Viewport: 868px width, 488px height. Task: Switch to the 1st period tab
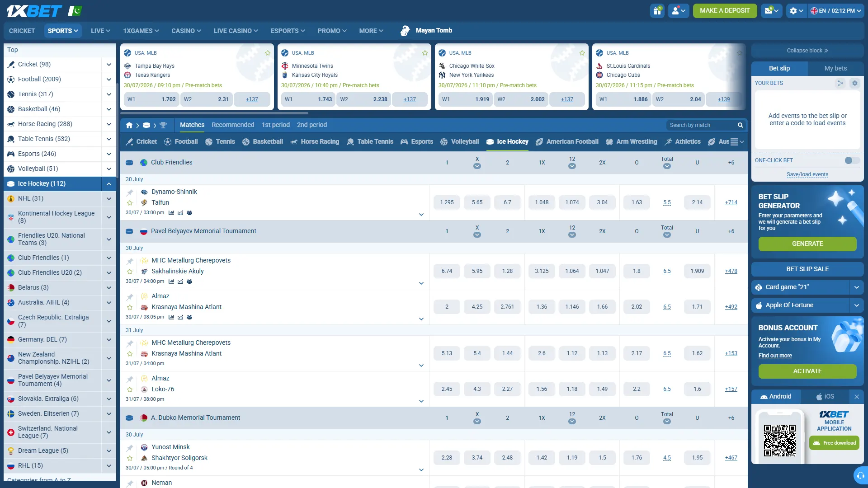[x=276, y=125]
